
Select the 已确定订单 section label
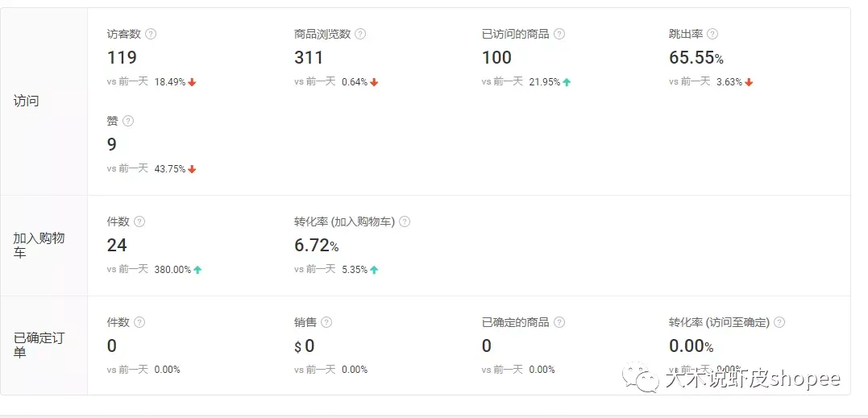coord(39,345)
